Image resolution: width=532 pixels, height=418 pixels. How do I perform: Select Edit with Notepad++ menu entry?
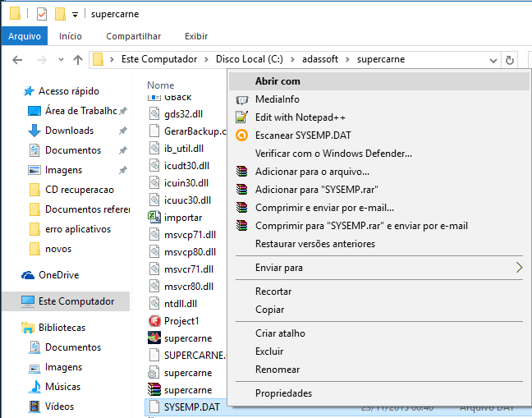(379, 117)
